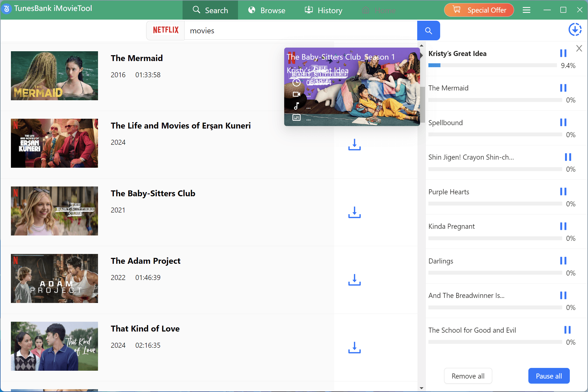Click Spellbound progress bar in queue

click(495, 134)
